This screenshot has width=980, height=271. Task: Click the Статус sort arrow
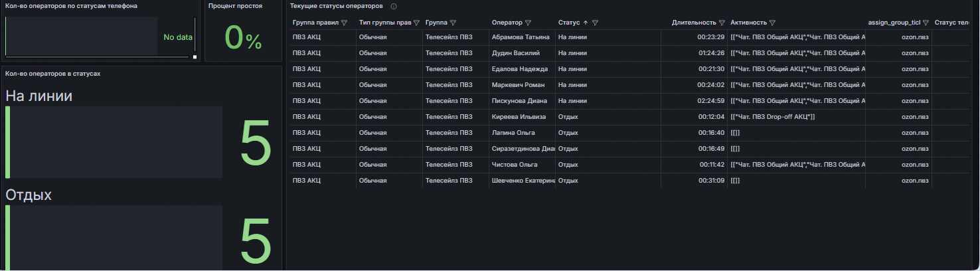586,23
